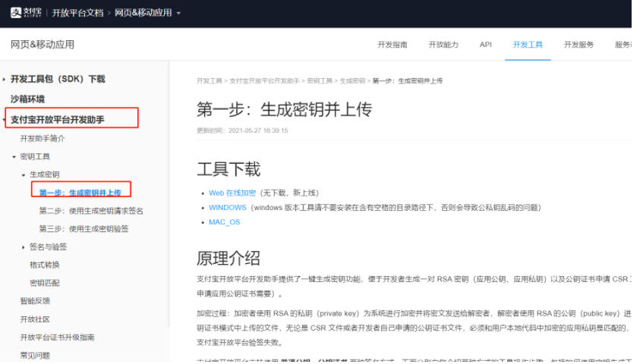Click 开发工具 in breadcrumb trail

tap(209, 80)
